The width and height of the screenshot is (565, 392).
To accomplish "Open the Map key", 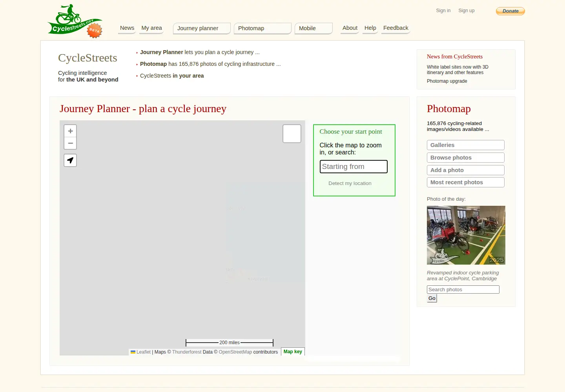I will (293, 352).
